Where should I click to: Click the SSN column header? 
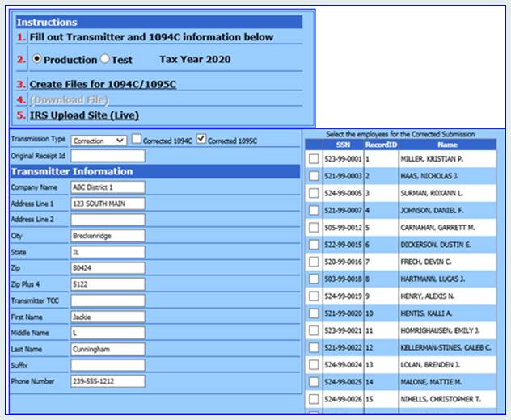tap(343, 145)
